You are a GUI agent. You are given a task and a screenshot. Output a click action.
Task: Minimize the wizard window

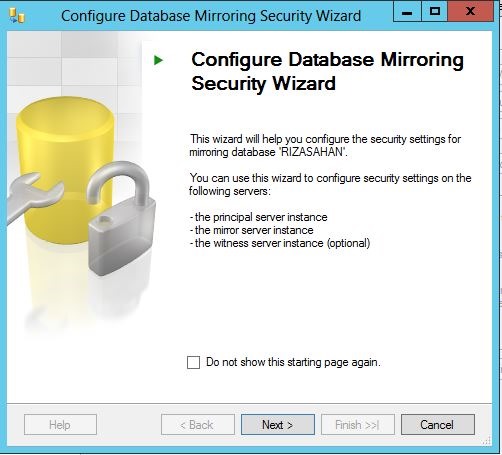pyautogui.click(x=407, y=12)
